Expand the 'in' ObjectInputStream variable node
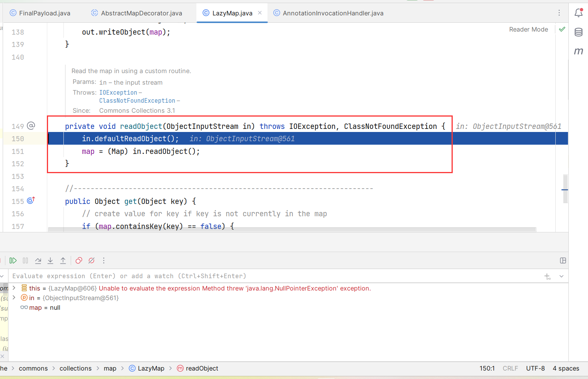Image resolution: width=588 pixels, height=379 pixels. click(14, 298)
